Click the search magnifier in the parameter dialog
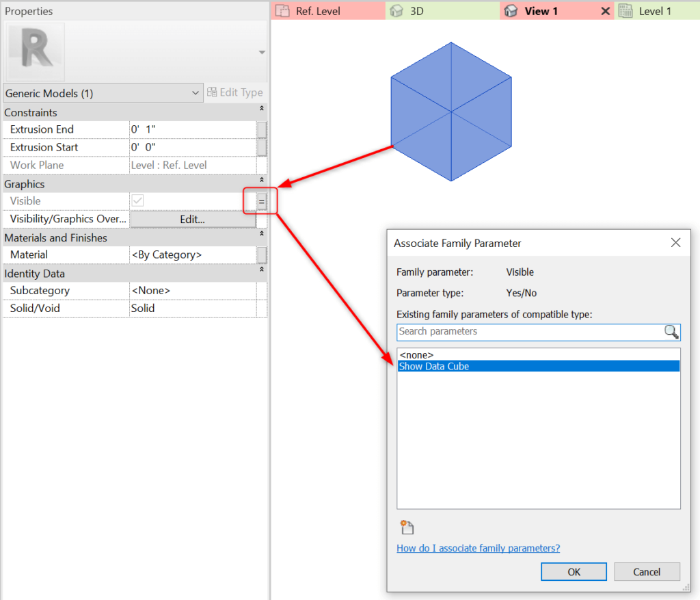The height and width of the screenshot is (600, 700). pyautogui.click(x=671, y=332)
